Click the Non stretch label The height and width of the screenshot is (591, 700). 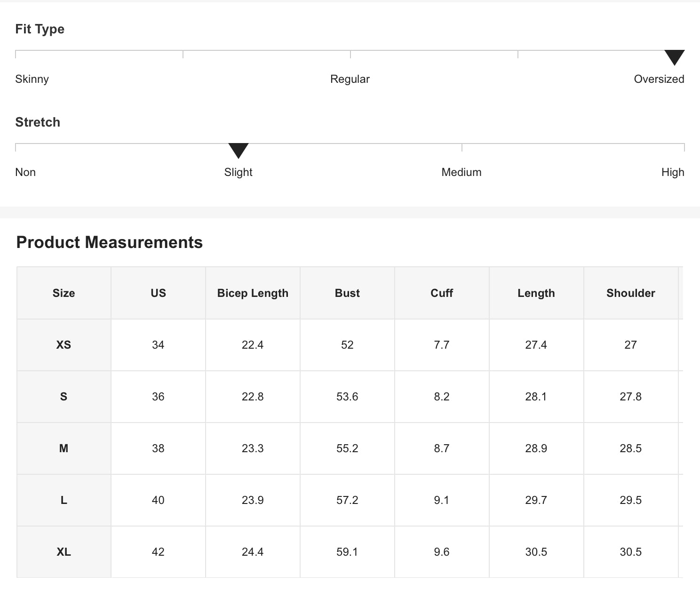25,172
